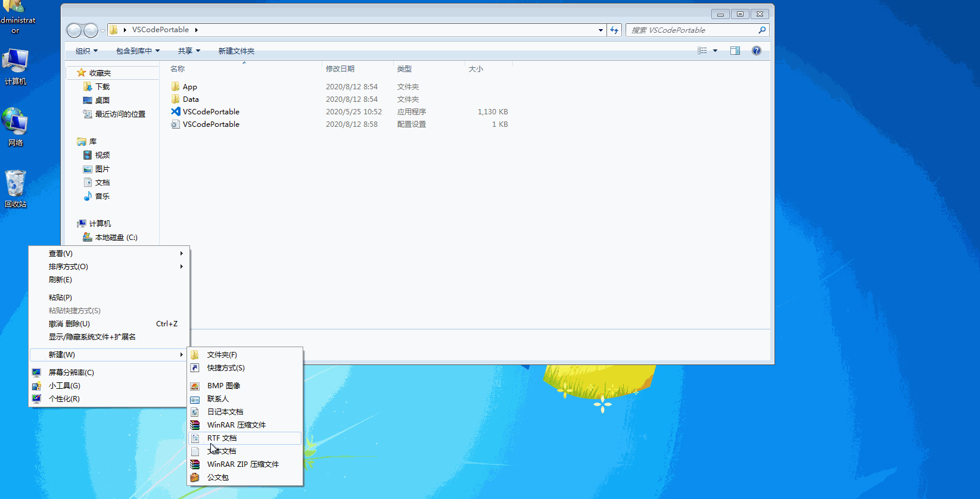This screenshot has height=499, width=980.
Task: Open Explorer help with the question mark
Action: pyautogui.click(x=757, y=51)
